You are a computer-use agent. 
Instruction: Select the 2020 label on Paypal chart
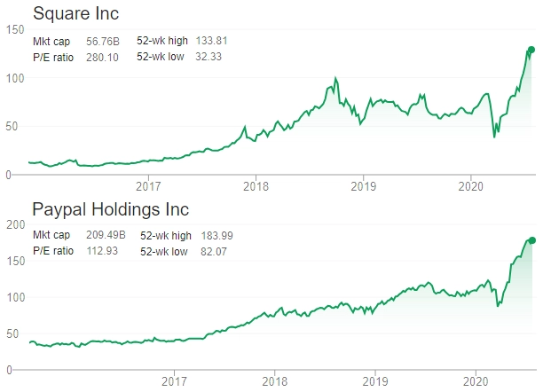pos(476,381)
